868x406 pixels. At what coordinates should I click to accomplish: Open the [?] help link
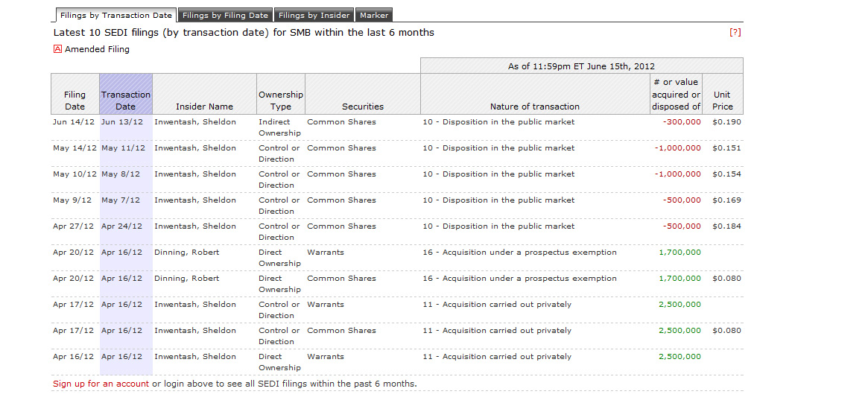[735, 33]
